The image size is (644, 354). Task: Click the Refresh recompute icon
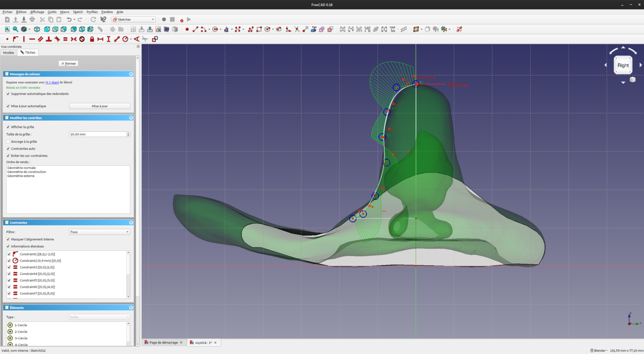point(93,20)
